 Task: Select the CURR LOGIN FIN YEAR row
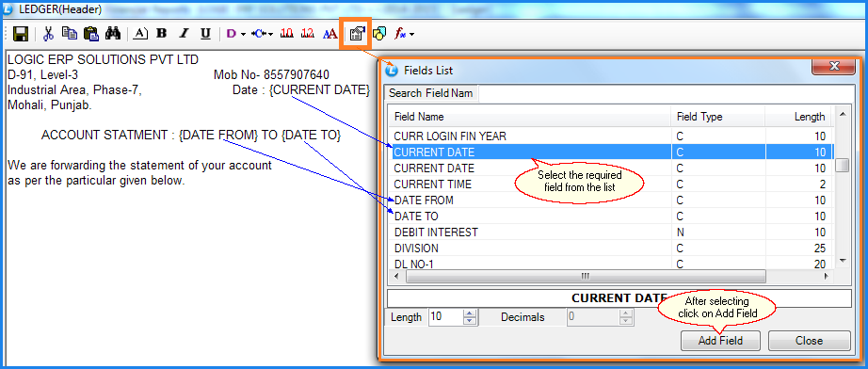pos(612,136)
